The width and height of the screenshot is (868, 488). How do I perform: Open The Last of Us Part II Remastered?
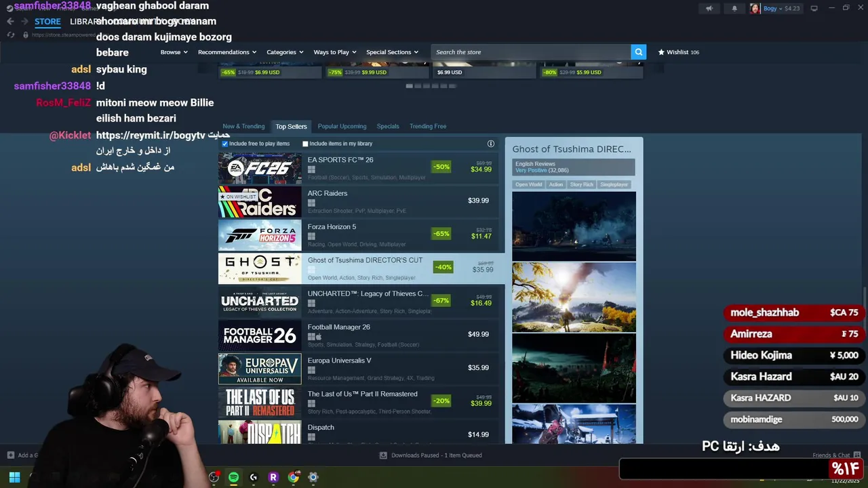coord(359,403)
